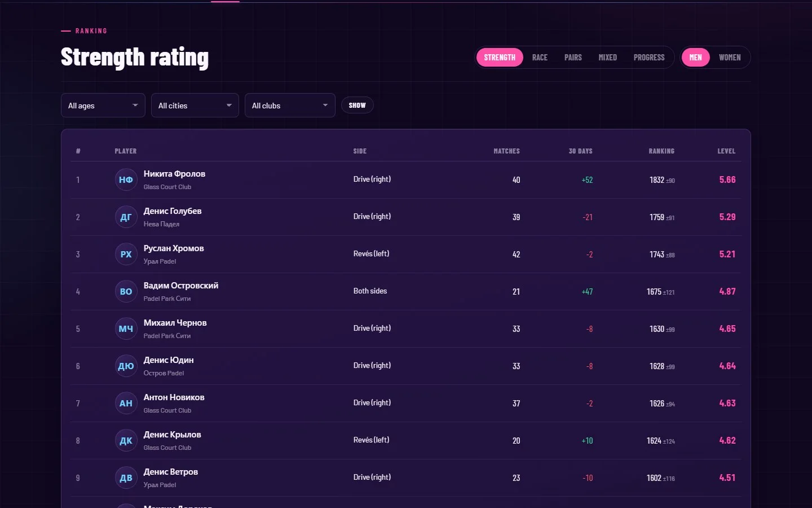Open player Денис Юдин's profile
This screenshot has width=812, height=508.
pos(169,360)
